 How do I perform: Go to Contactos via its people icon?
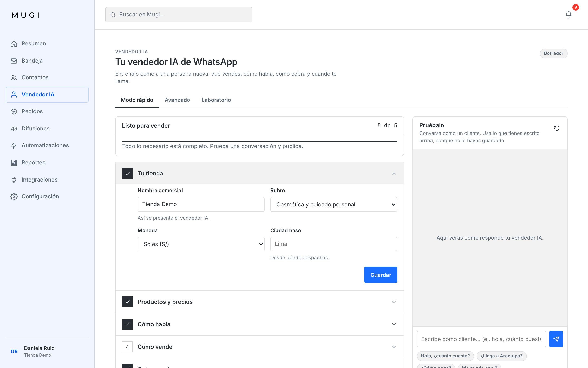pos(14,77)
